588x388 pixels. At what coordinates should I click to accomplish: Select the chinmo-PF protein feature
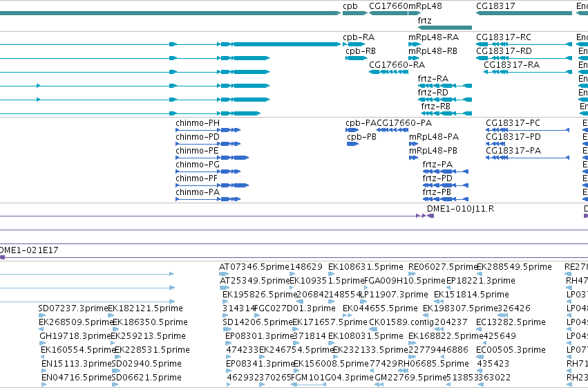tap(212, 185)
